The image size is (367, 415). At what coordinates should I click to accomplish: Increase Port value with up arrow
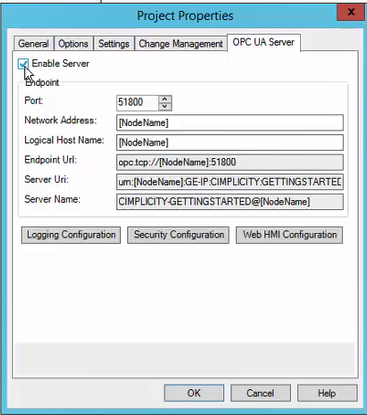coord(165,99)
